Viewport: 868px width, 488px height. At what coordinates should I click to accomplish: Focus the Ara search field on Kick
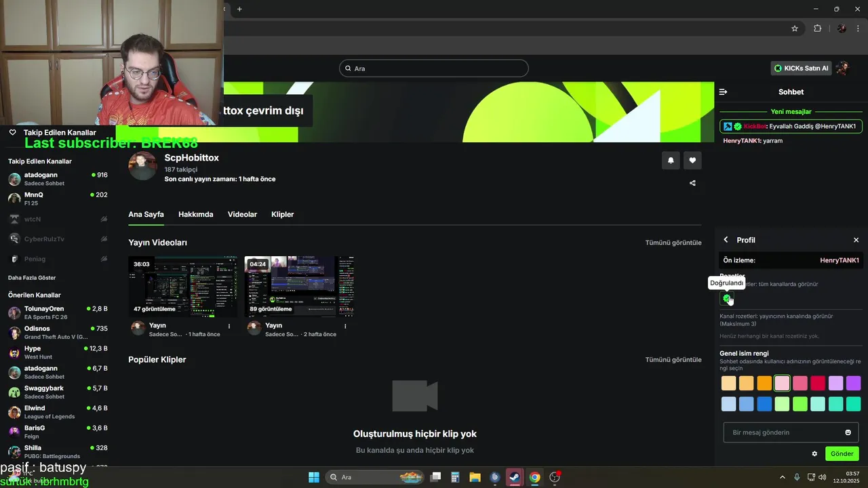pyautogui.click(x=434, y=68)
